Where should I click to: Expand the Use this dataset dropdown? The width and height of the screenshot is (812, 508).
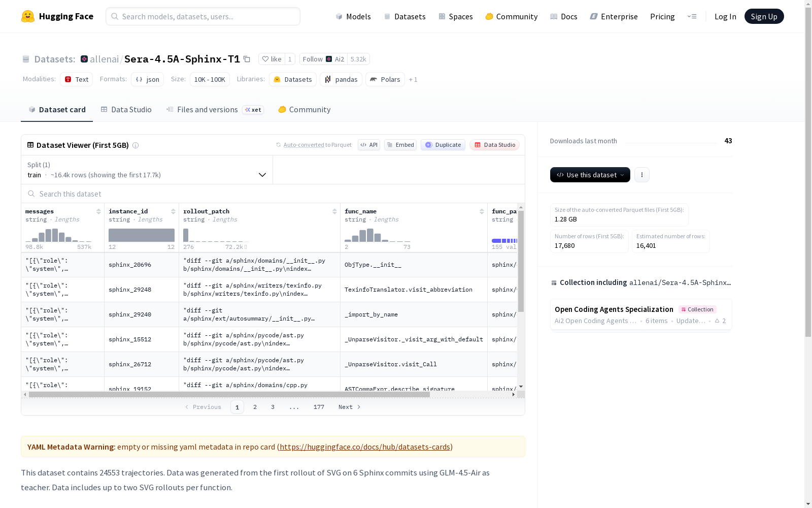point(590,175)
